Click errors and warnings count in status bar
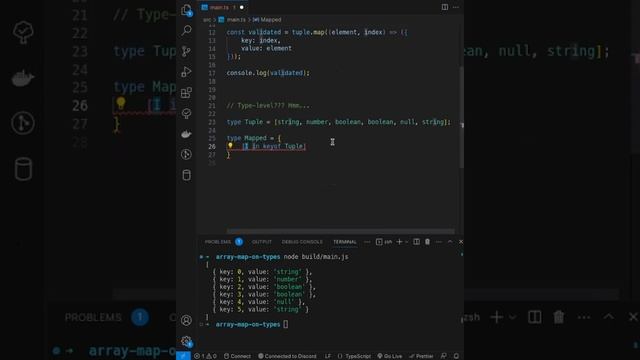The image size is (640, 360). tap(205, 356)
